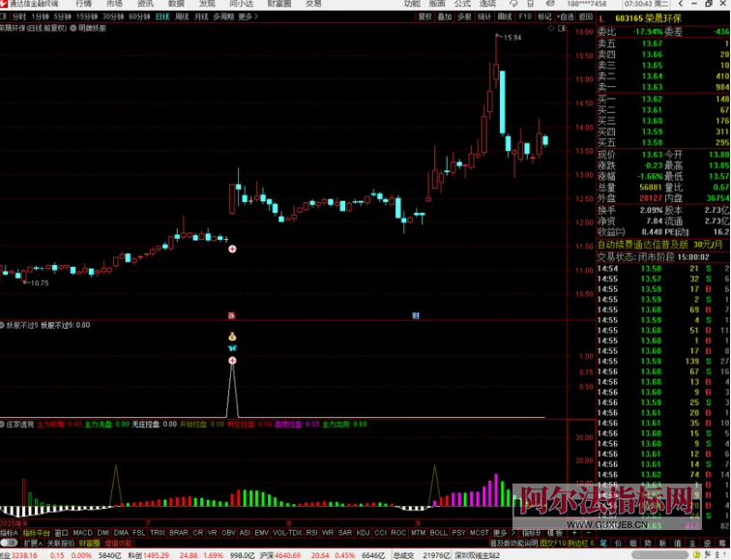Click the 15.94 high price label on chart
731x560 pixels.
click(x=512, y=37)
